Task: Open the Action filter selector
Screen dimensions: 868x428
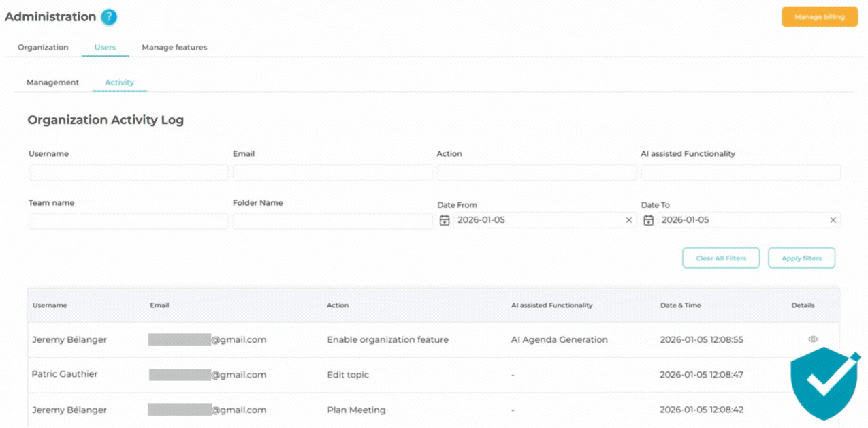Action: pos(536,172)
